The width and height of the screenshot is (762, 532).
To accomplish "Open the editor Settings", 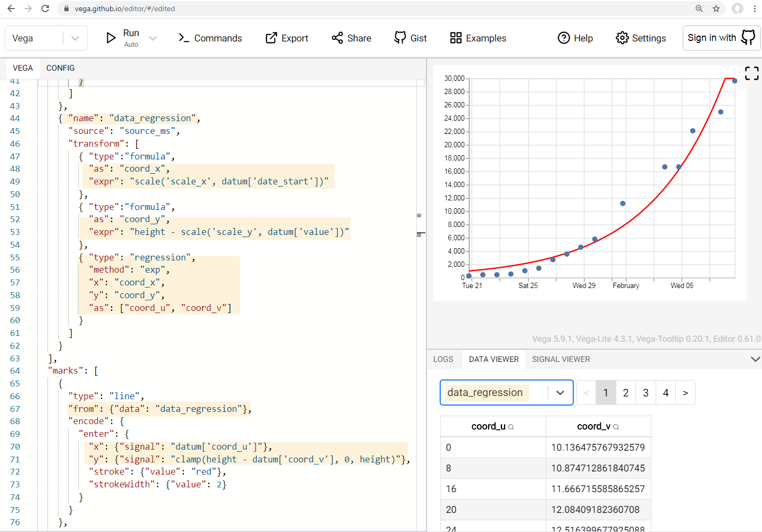I will 641,38.
